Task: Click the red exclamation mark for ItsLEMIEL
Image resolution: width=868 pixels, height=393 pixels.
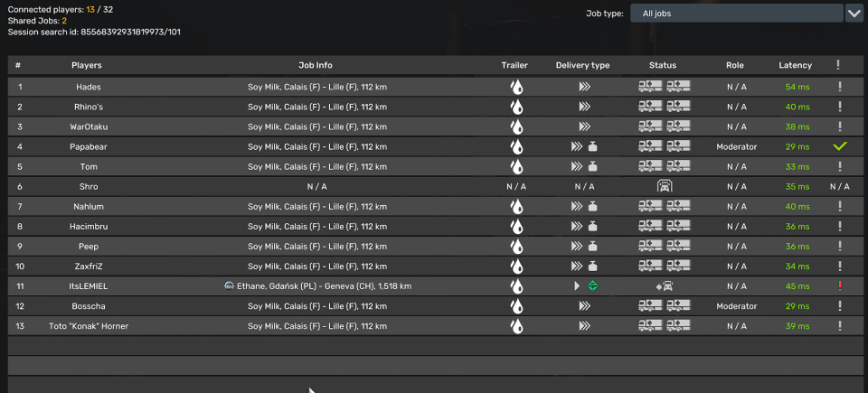Action: (839, 286)
